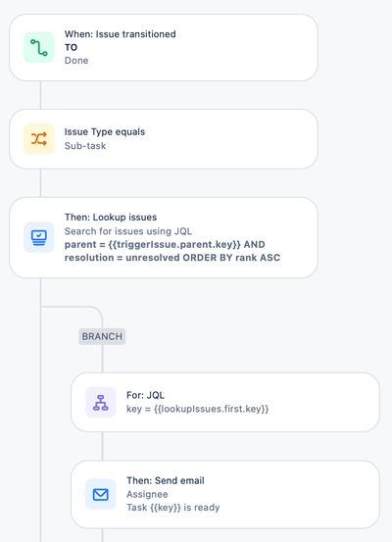The width and height of the screenshot is (392, 542).
Task: Click the 'Search for issues using JQL' text
Action: point(128,231)
